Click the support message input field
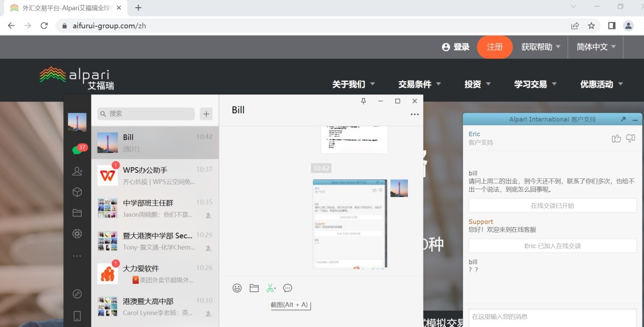644x327 pixels. click(x=552, y=317)
